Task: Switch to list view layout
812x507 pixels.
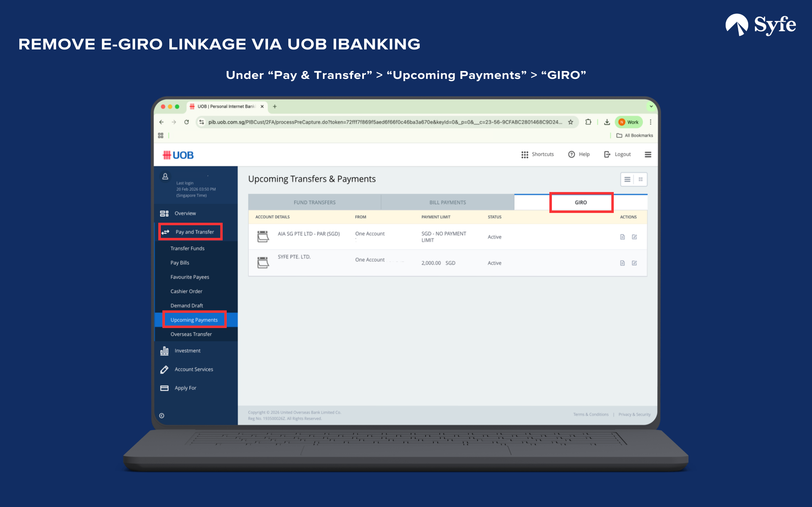Action: point(627,179)
